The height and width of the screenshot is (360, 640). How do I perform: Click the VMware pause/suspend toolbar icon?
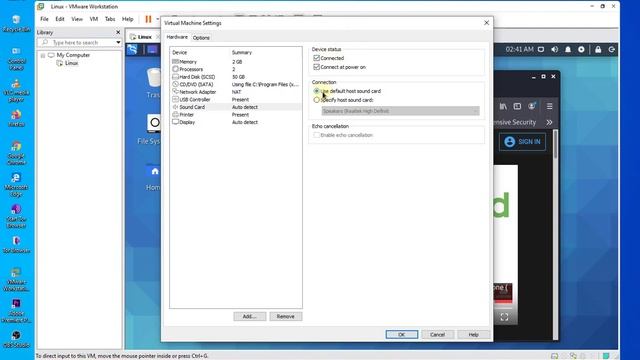148,19
